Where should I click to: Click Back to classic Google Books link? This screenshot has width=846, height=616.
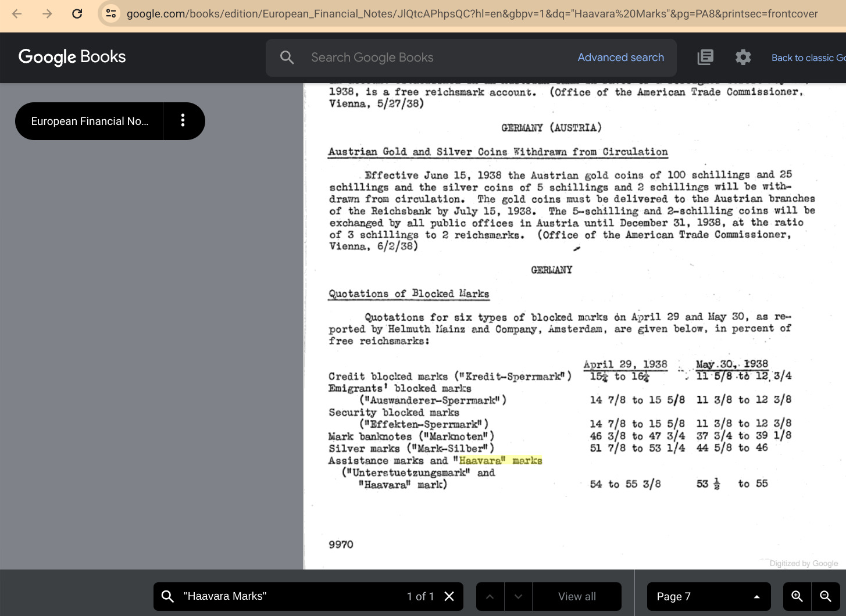[807, 58]
